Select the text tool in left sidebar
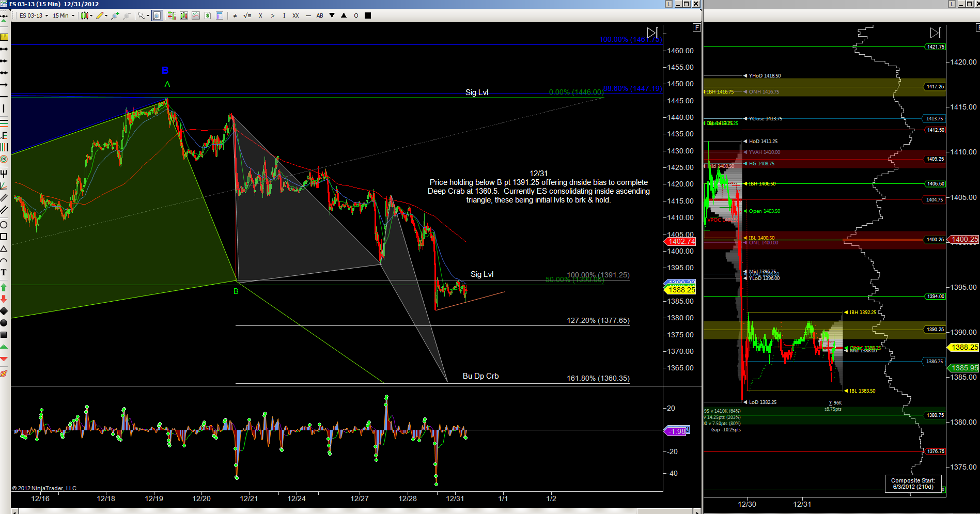 point(4,272)
